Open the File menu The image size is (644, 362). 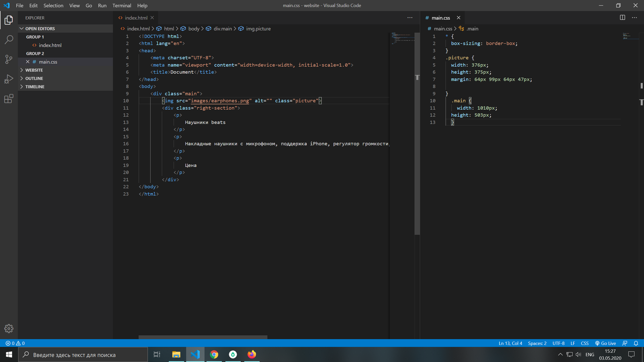coord(19,5)
